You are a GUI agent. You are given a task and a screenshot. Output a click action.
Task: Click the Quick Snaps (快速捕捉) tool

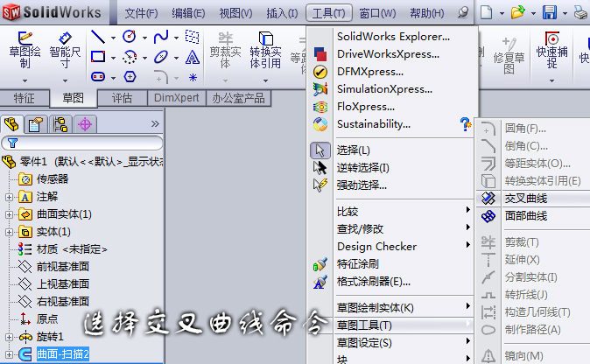551,50
